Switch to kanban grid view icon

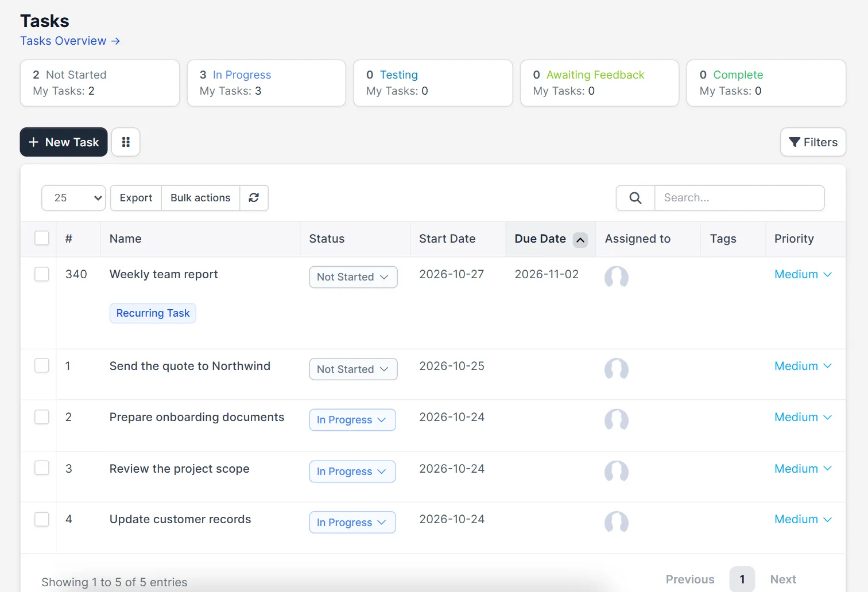pyautogui.click(x=126, y=142)
